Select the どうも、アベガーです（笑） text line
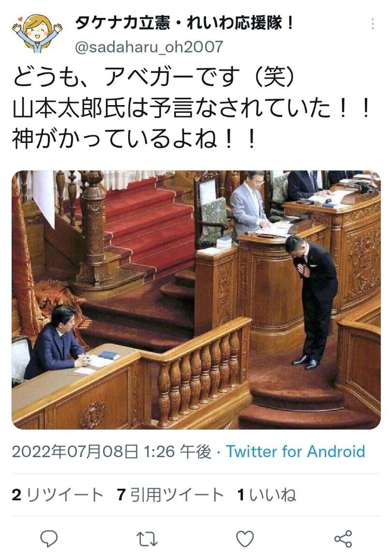Viewport: 392px width, 557px height. click(x=154, y=77)
